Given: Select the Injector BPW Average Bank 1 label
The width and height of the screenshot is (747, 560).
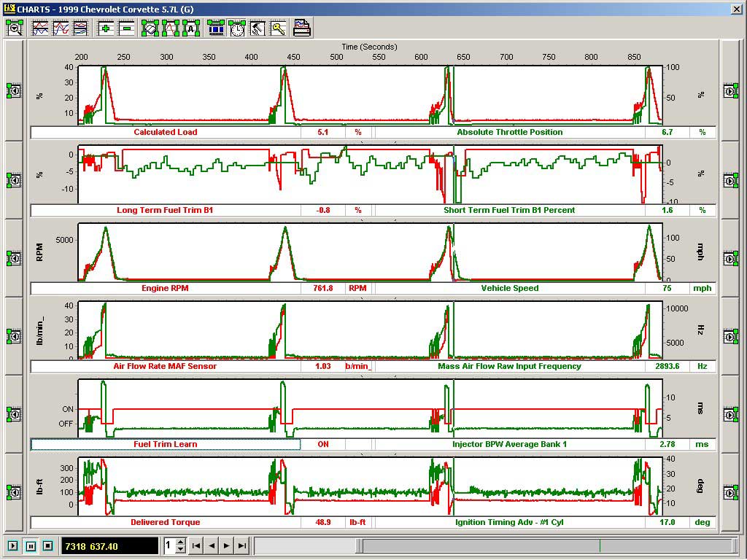Looking at the screenshot, I should point(510,444).
